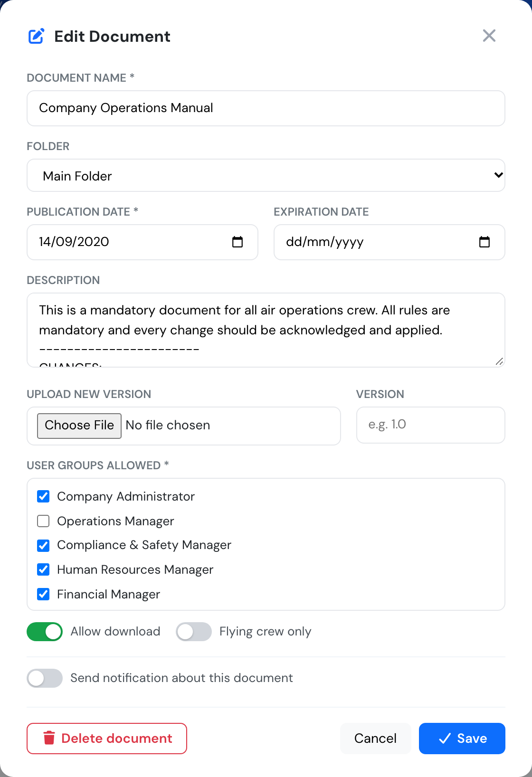Click the Document Name field
The width and height of the screenshot is (532, 777).
(266, 108)
